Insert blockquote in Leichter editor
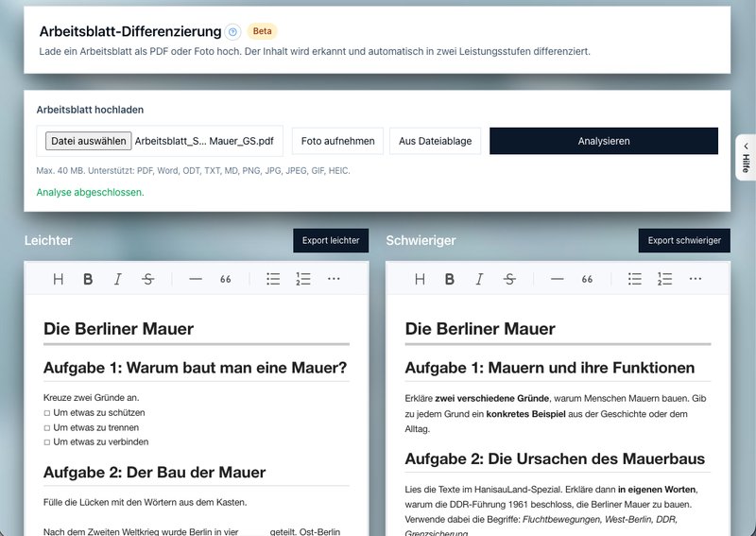The image size is (756, 536). (x=225, y=279)
